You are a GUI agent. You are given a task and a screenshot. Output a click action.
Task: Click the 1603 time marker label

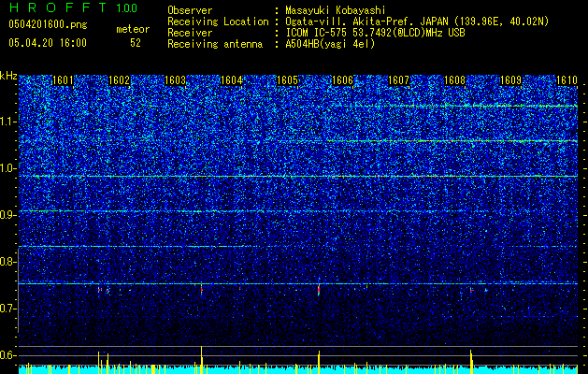pyautogui.click(x=175, y=80)
